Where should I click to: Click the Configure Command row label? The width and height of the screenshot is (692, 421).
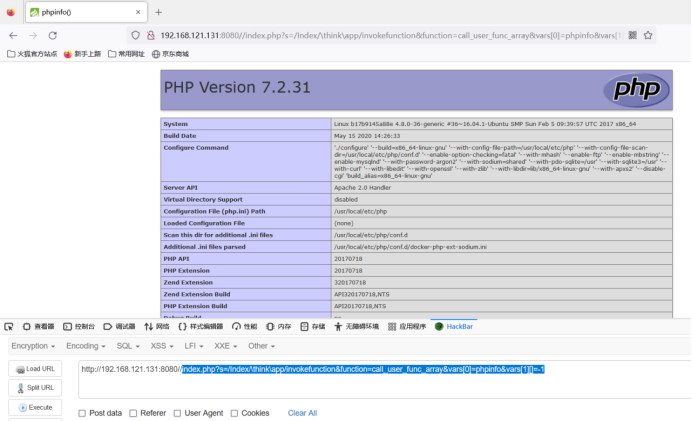coord(196,148)
